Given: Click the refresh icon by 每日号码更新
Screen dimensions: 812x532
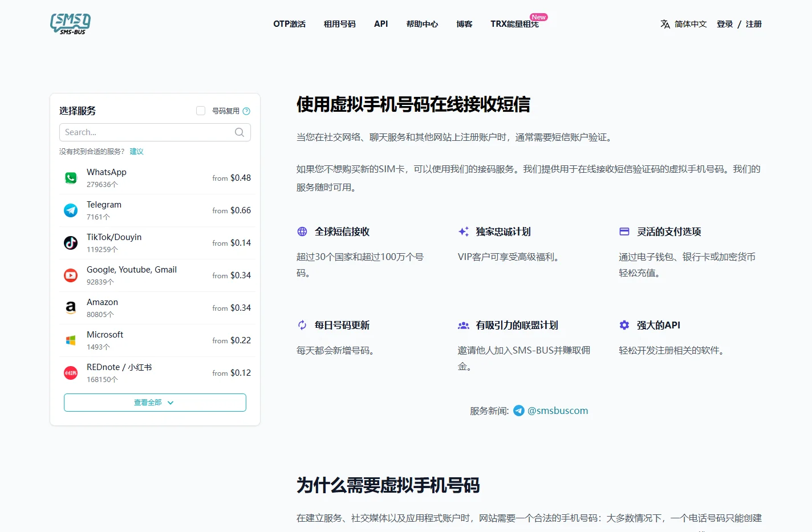Looking at the screenshot, I should [x=302, y=325].
